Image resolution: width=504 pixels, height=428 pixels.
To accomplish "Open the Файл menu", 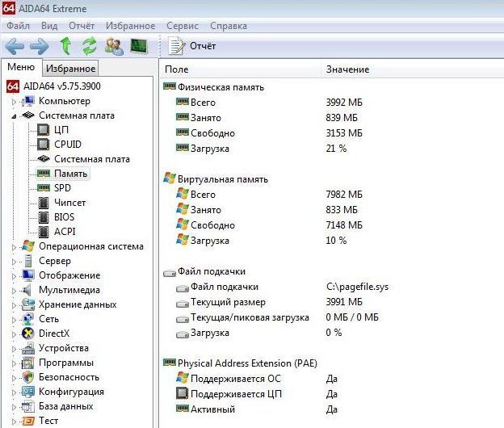I will point(19,26).
